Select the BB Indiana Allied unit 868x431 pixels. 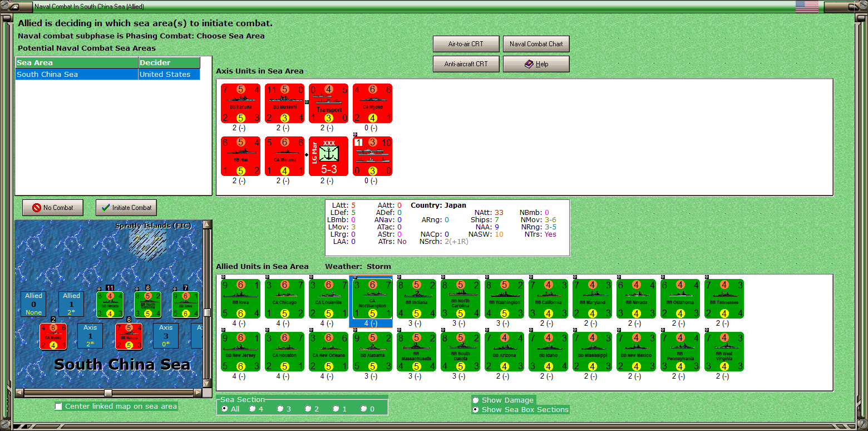tap(417, 299)
